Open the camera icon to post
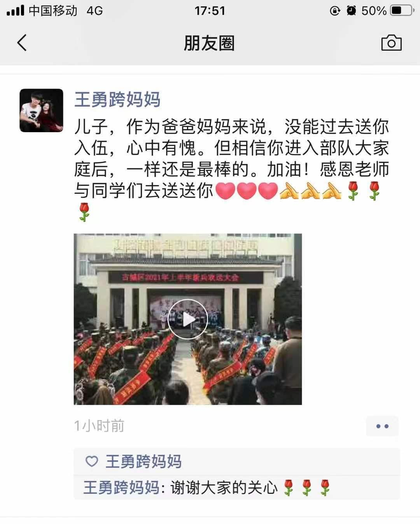Viewport: 420px width, 524px height. [x=391, y=43]
